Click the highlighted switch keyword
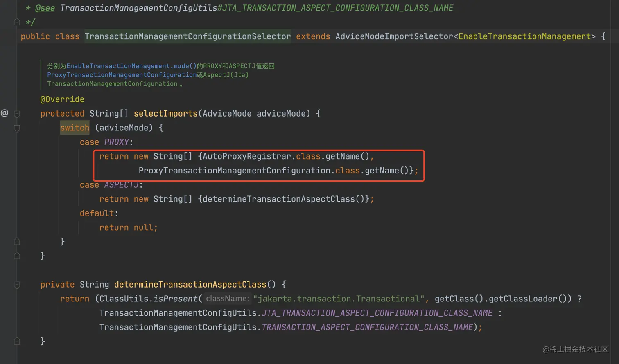The image size is (619, 364). [75, 128]
